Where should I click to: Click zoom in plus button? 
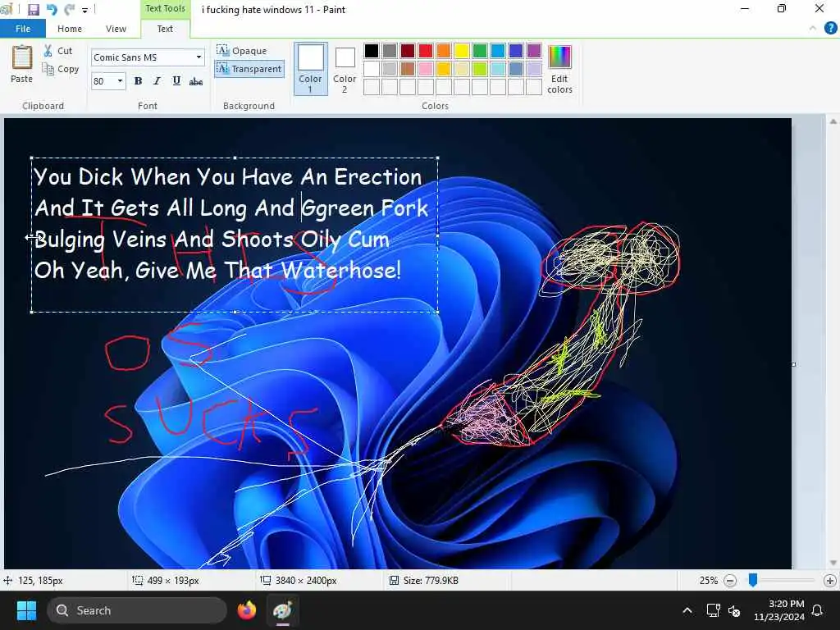[x=830, y=580]
